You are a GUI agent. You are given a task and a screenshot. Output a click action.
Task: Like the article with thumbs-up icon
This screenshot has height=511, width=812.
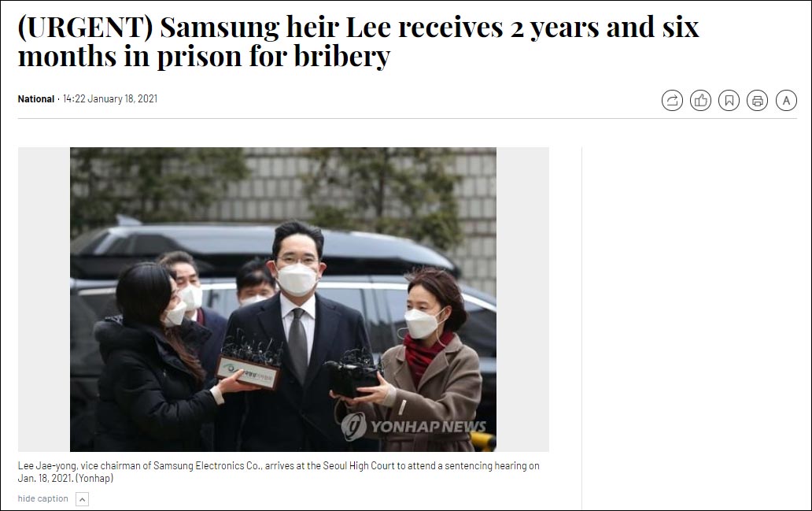[700, 101]
